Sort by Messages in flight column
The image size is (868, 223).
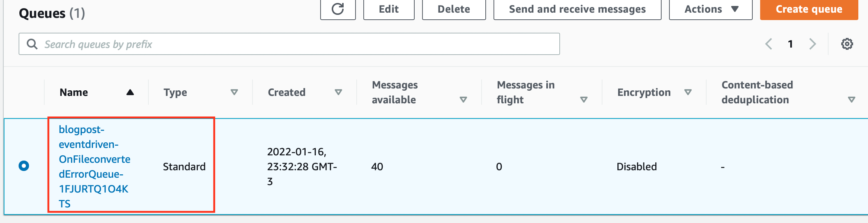584,100
